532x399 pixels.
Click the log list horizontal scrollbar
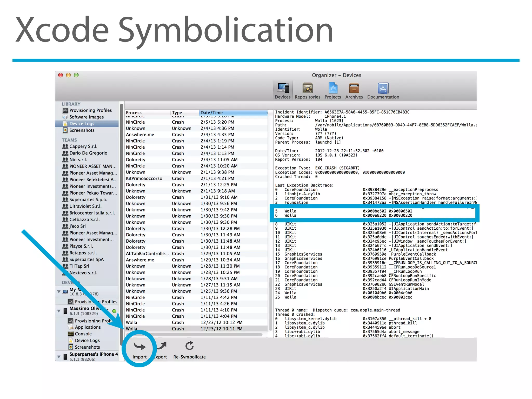click(x=194, y=335)
